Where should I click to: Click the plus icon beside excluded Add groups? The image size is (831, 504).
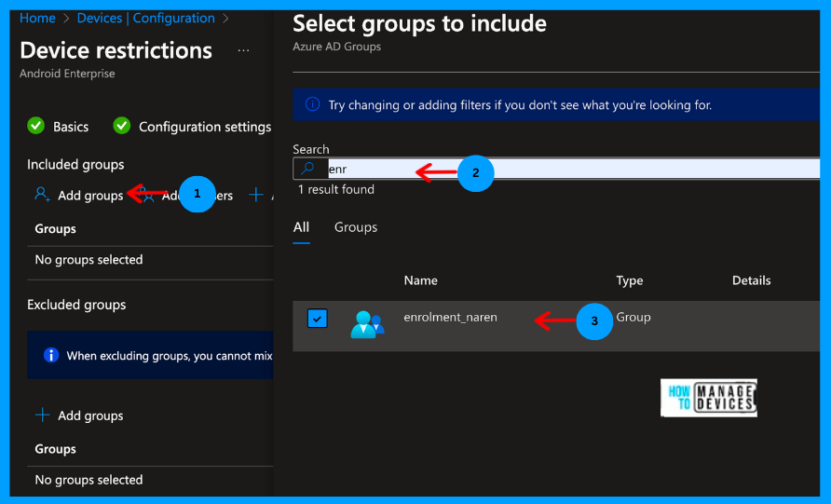tap(43, 415)
